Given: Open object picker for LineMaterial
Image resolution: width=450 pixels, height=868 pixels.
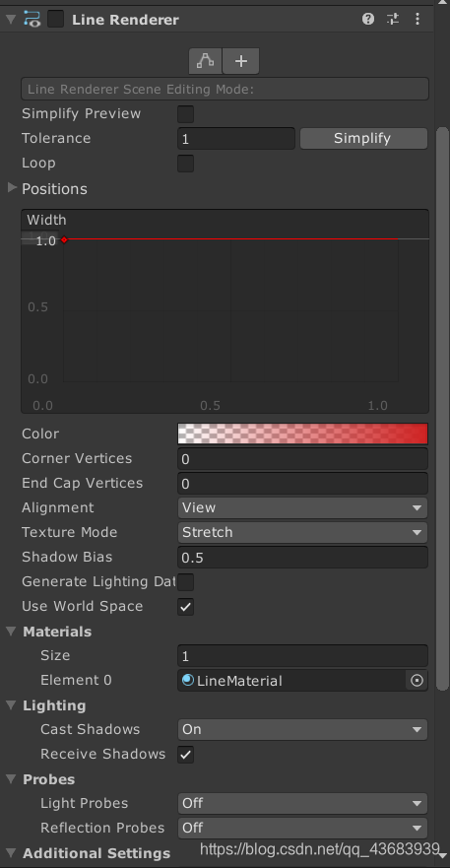Looking at the screenshot, I should click(417, 681).
